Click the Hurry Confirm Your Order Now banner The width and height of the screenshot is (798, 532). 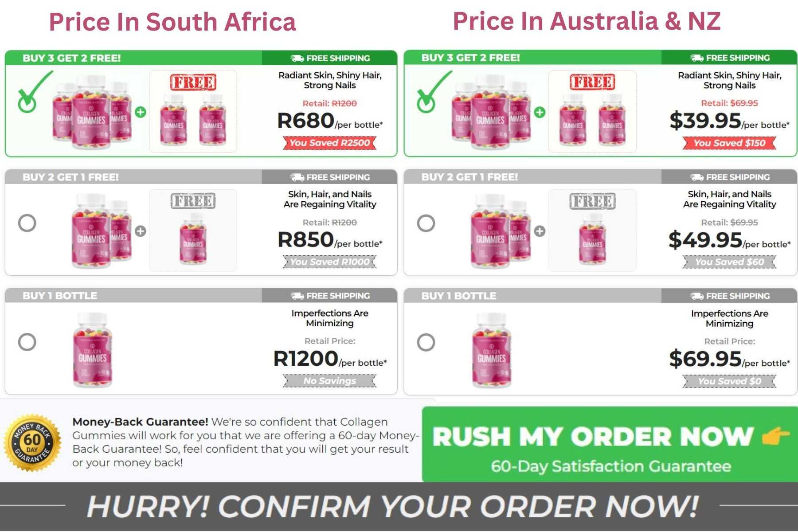coord(392,506)
